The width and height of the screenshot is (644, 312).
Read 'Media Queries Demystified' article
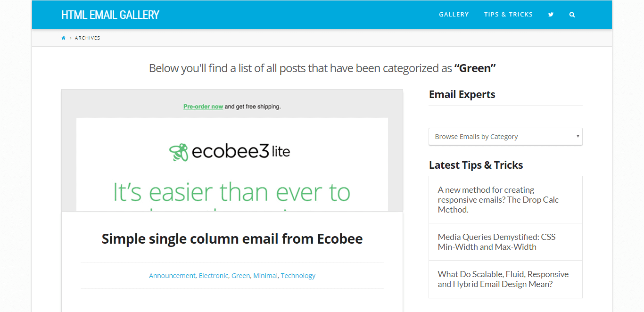[x=496, y=242]
